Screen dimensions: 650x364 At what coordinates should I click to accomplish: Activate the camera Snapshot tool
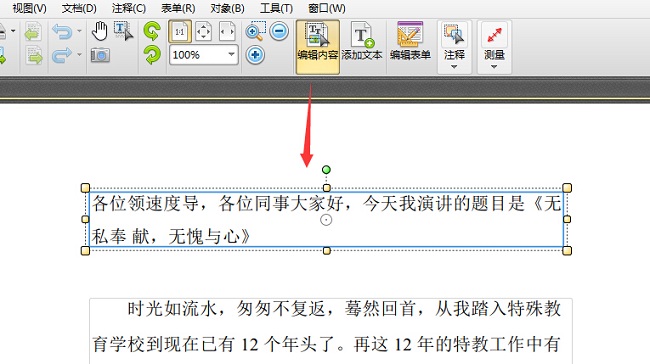100,55
